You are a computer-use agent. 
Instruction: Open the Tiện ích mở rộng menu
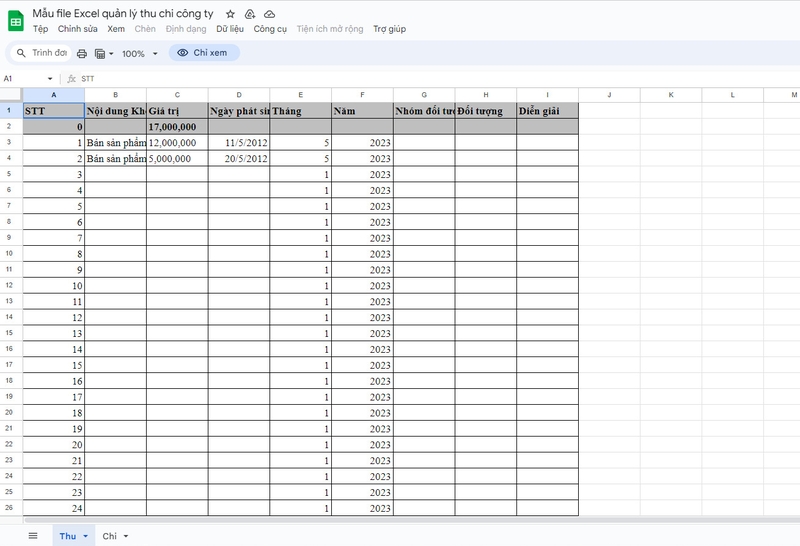coord(330,29)
